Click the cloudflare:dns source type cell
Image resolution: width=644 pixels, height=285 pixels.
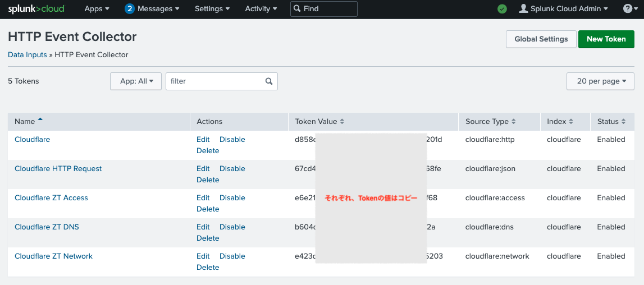click(x=489, y=227)
